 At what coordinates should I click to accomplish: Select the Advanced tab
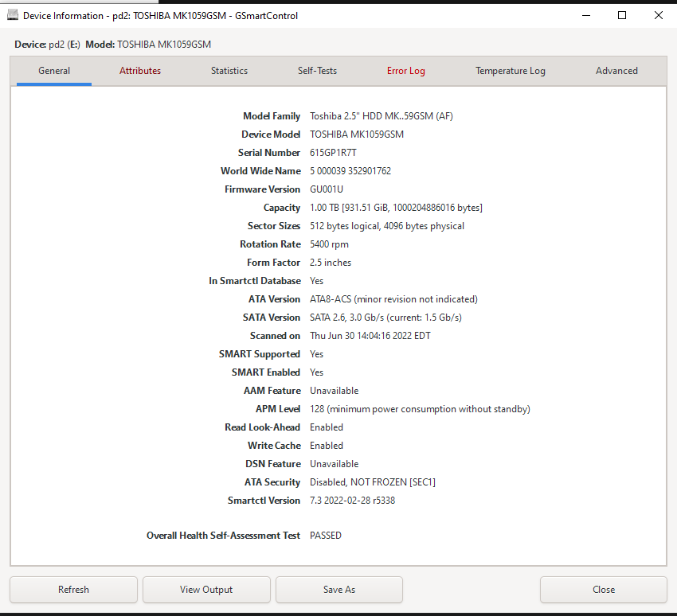(616, 71)
